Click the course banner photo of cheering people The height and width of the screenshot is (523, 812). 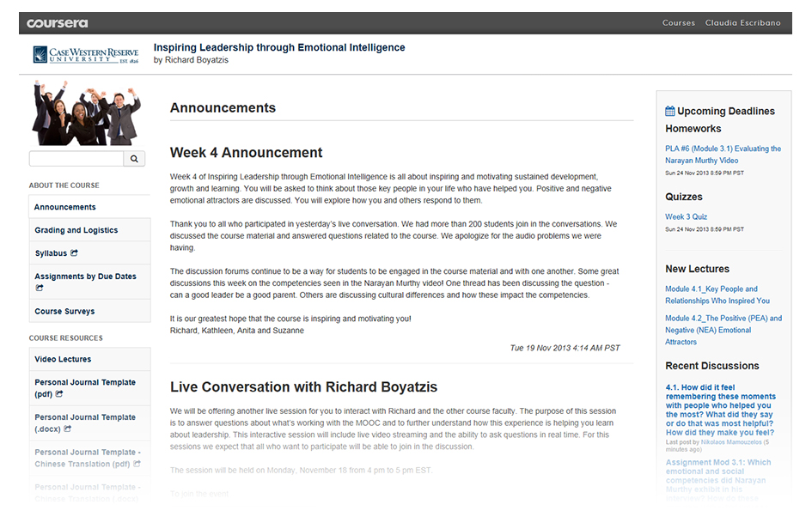87,113
